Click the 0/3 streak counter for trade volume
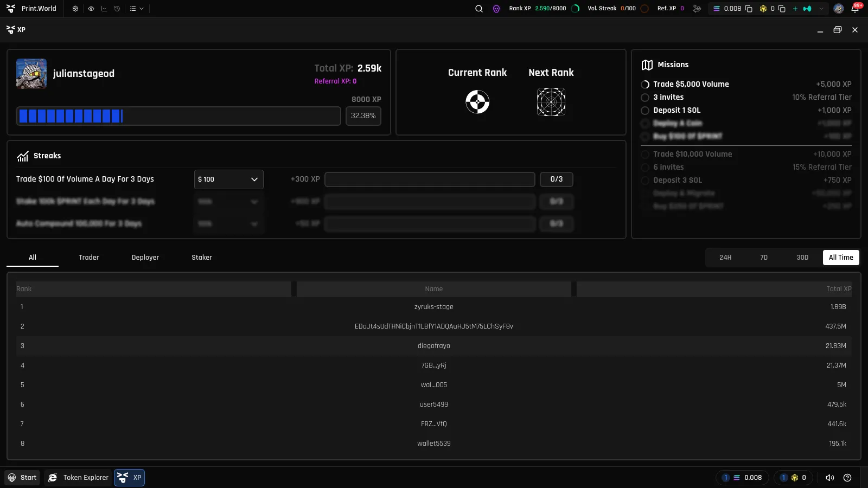This screenshot has width=868, height=488. pos(557,179)
